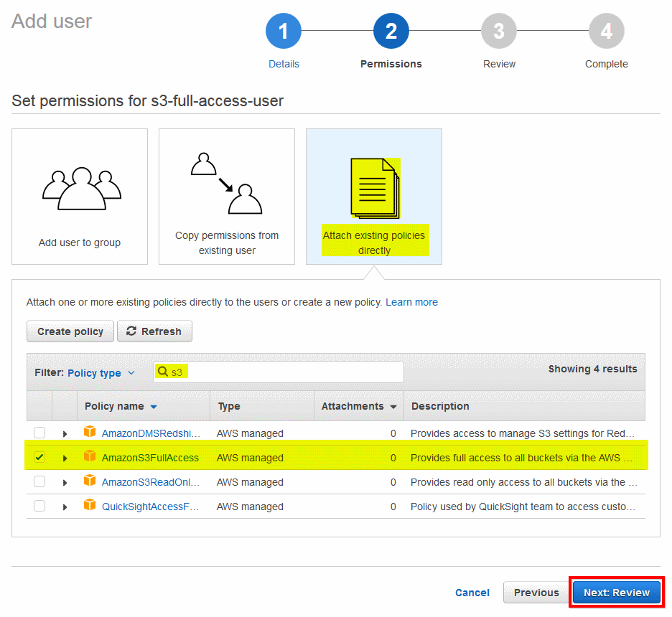Screen dimensions: 672x617
Task: Click the search magnifier icon in filter box
Action: (x=163, y=371)
